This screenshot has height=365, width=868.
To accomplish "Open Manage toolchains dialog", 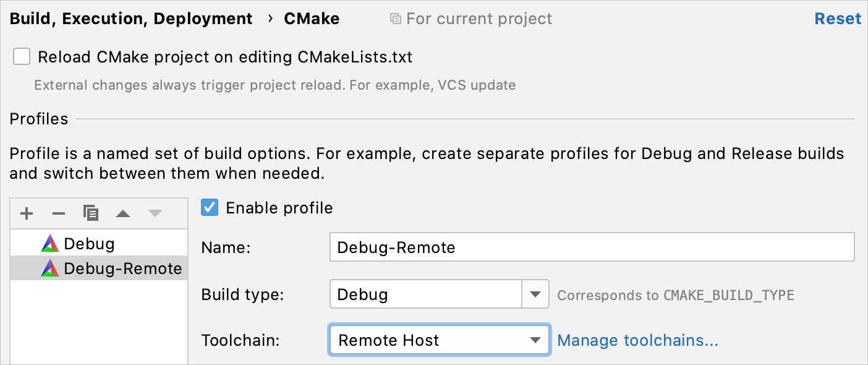I will [x=637, y=340].
